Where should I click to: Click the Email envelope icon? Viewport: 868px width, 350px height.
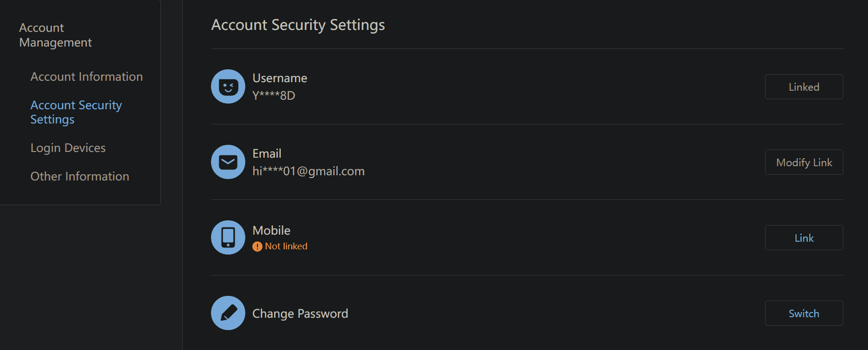tap(228, 162)
